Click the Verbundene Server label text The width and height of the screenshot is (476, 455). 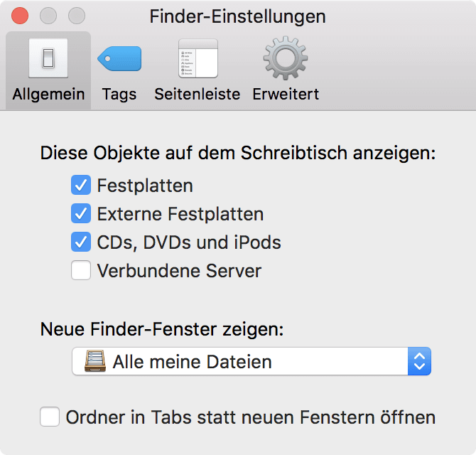(179, 270)
